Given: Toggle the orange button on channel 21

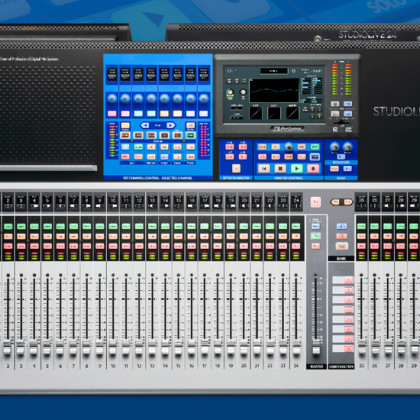Looking at the screenshot, I should pyautogui.click(x=257, y=236).
